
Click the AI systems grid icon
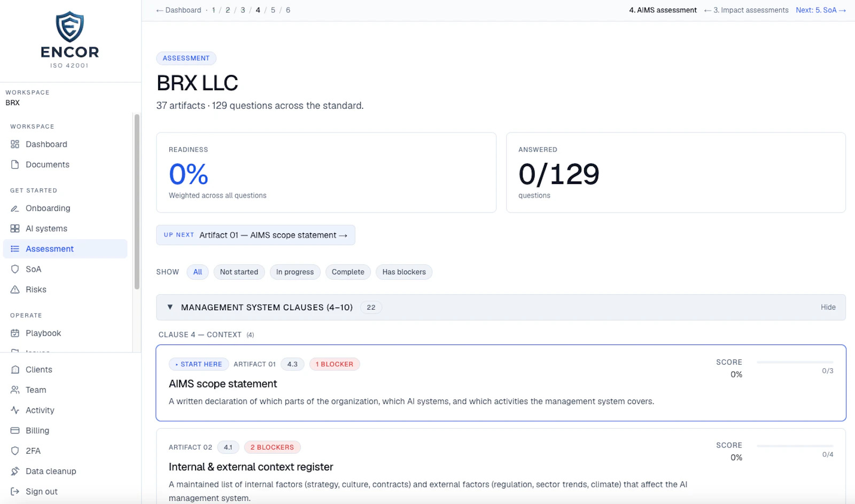(15, 229)
